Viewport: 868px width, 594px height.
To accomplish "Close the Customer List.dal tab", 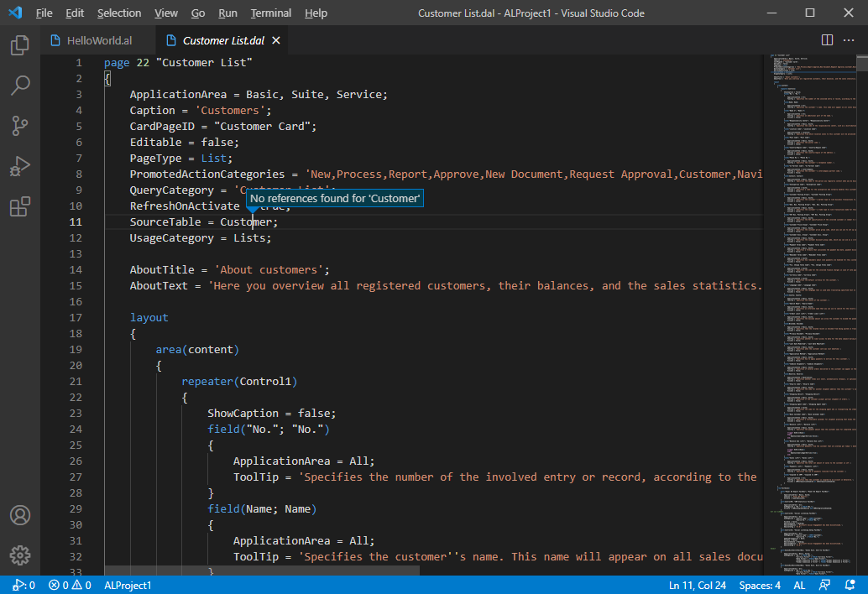I will (x=275, y=39).
